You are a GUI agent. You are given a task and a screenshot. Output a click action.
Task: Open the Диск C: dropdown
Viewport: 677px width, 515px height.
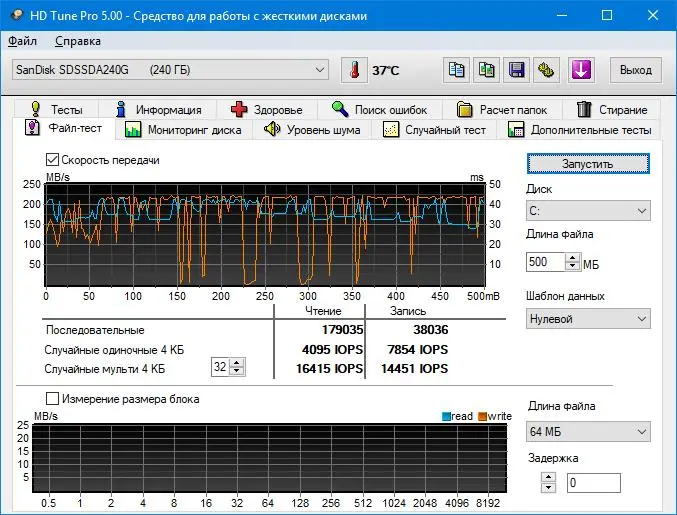588,211
